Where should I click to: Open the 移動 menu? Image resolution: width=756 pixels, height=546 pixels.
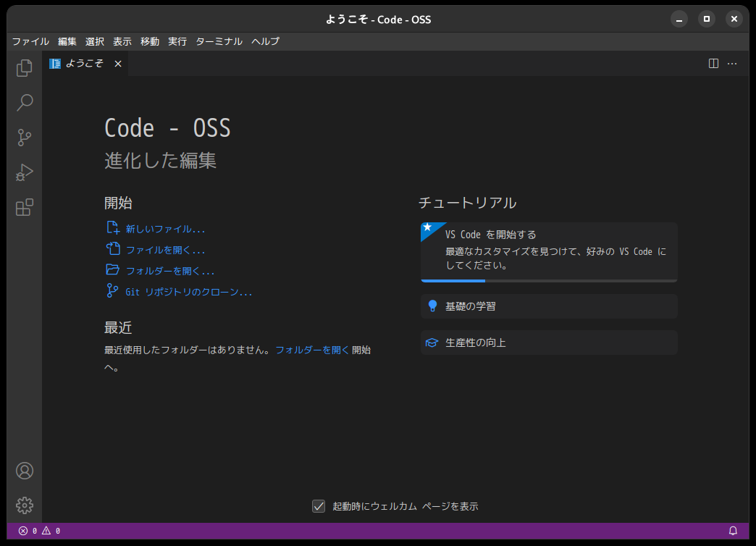[x=149, y=41]
